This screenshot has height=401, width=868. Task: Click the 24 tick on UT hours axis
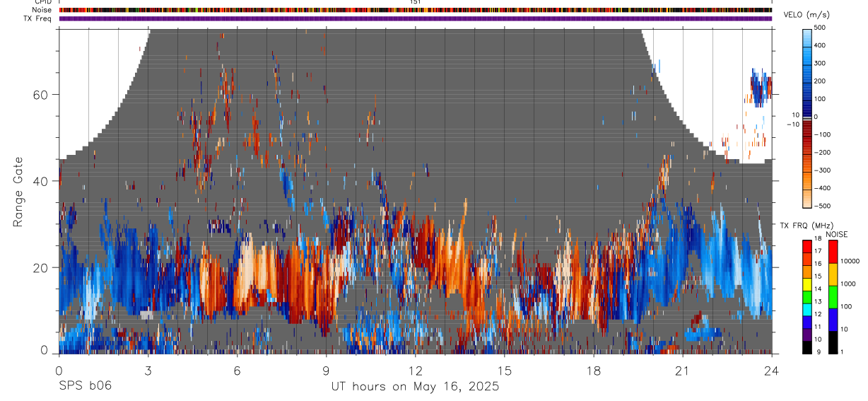click(x=772, y=370)
